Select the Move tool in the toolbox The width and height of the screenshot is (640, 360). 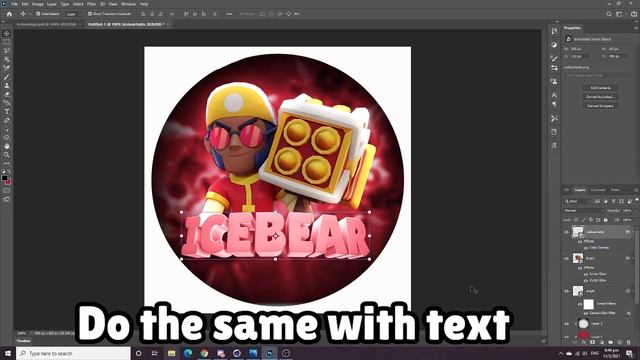[x=7, y=33]
